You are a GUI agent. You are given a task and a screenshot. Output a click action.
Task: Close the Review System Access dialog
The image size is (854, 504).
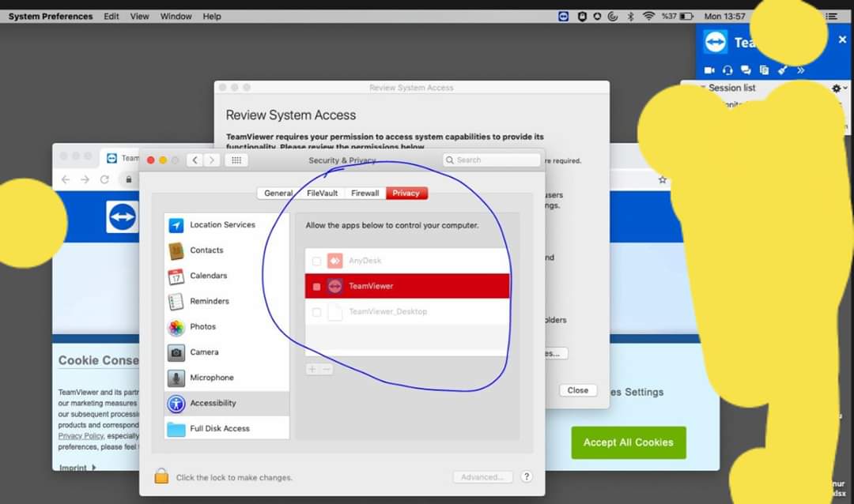578,390
